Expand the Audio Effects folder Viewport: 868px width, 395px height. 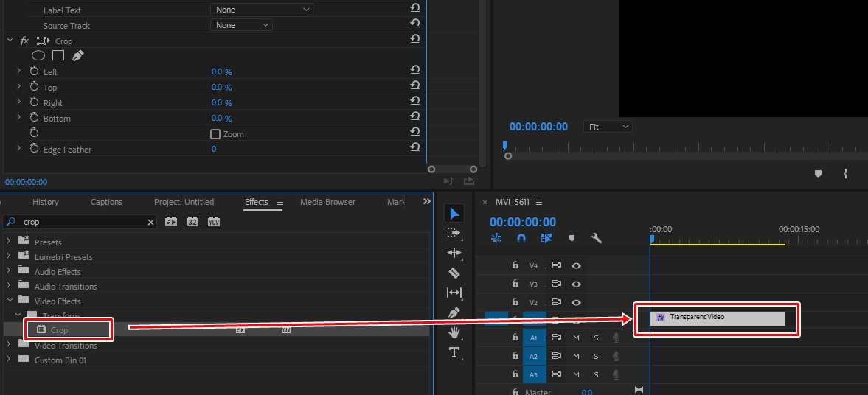[8, 271]
